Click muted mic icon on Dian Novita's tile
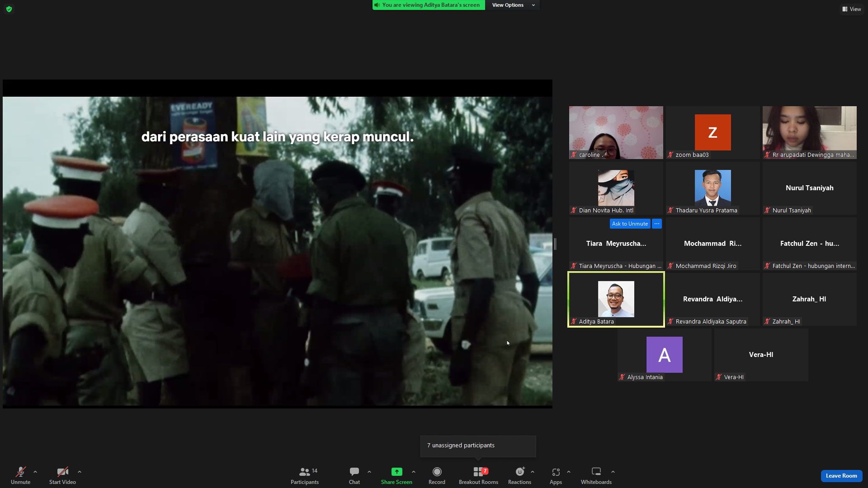The image size is (868, 488). (x=574, y=211)
